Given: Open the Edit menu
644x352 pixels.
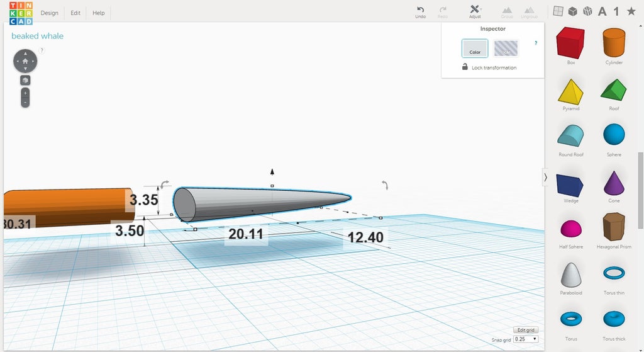Looking at the screenshot, I should pyautogui.click(x=75, y=13).
